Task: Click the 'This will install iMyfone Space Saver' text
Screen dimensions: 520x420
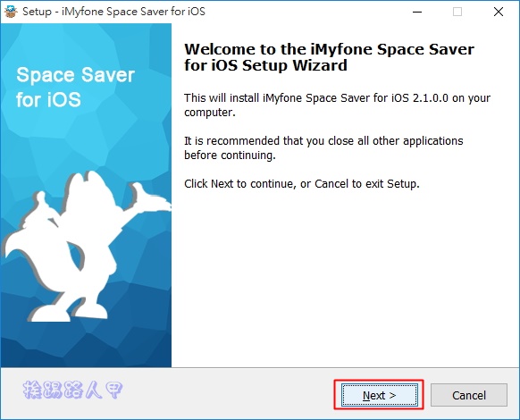Action: coord(337,105)
